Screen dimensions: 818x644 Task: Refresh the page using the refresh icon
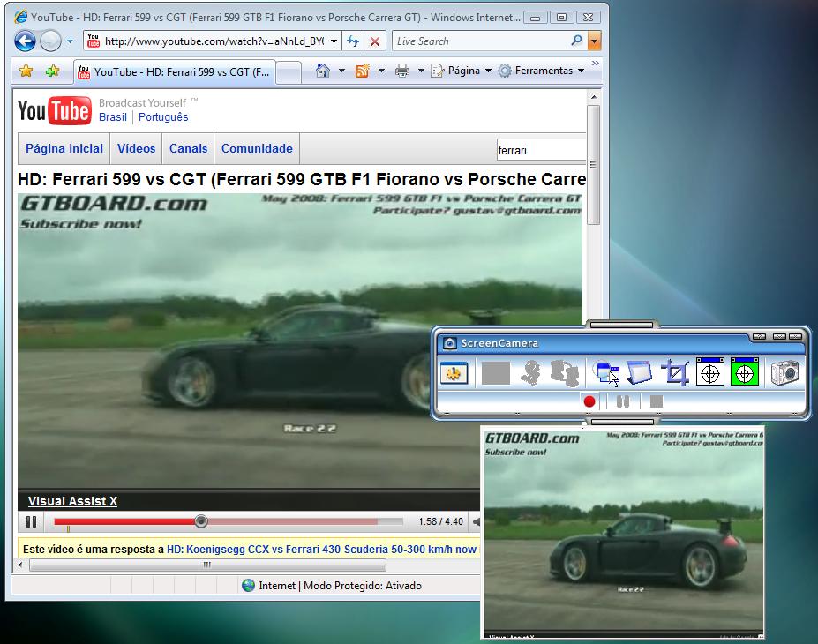[x=352, y=41]
